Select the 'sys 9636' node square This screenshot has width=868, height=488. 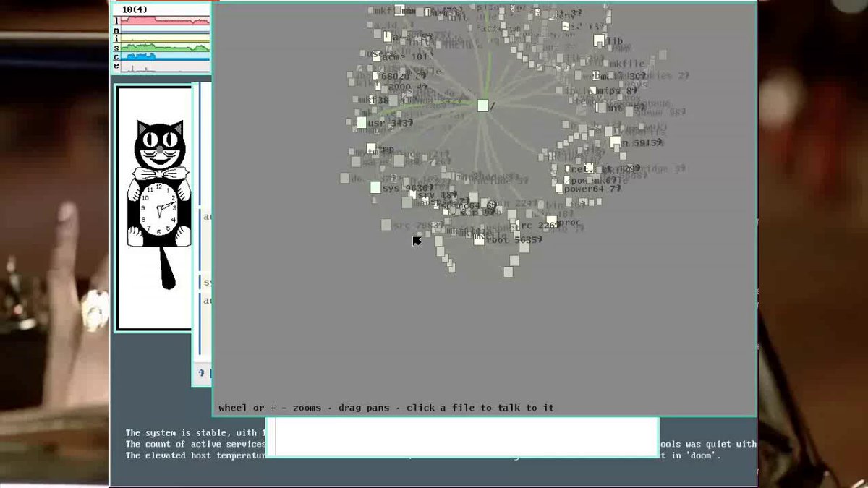click(375, 188)
